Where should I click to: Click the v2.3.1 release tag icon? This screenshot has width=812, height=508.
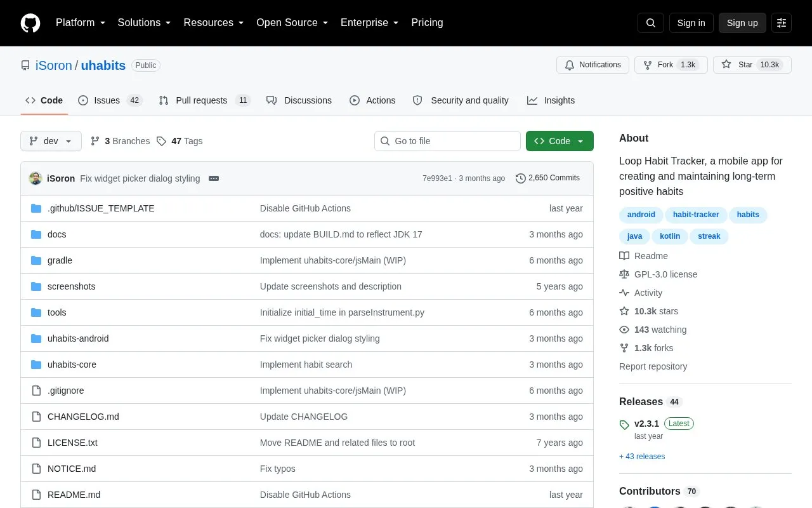coord(624,425)
